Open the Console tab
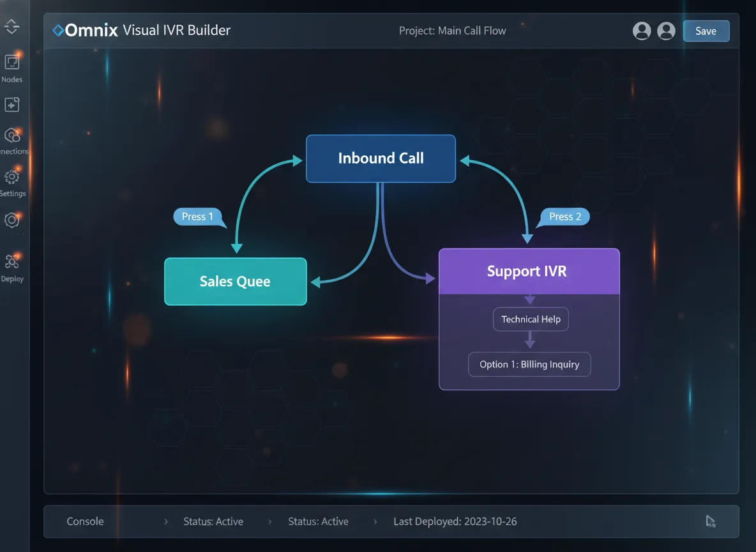This screenshot has height=552, width=756. [85, 521]
